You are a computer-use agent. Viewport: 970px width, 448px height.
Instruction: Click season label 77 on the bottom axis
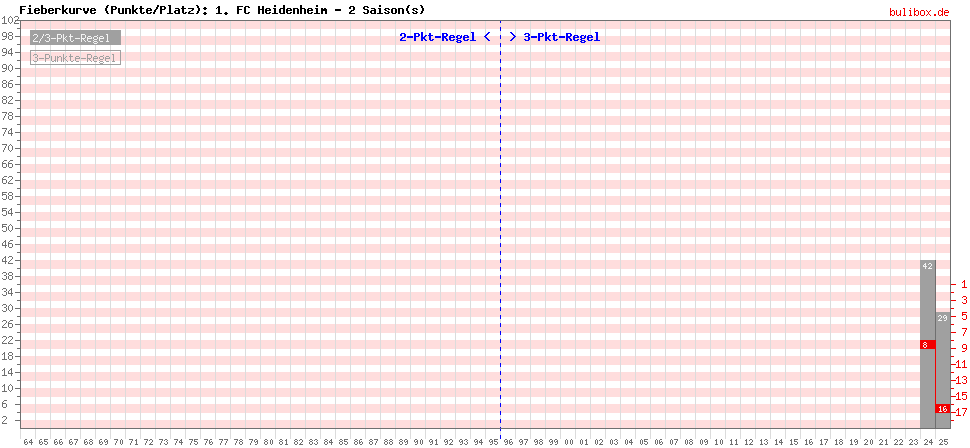(x=223, y=442)
